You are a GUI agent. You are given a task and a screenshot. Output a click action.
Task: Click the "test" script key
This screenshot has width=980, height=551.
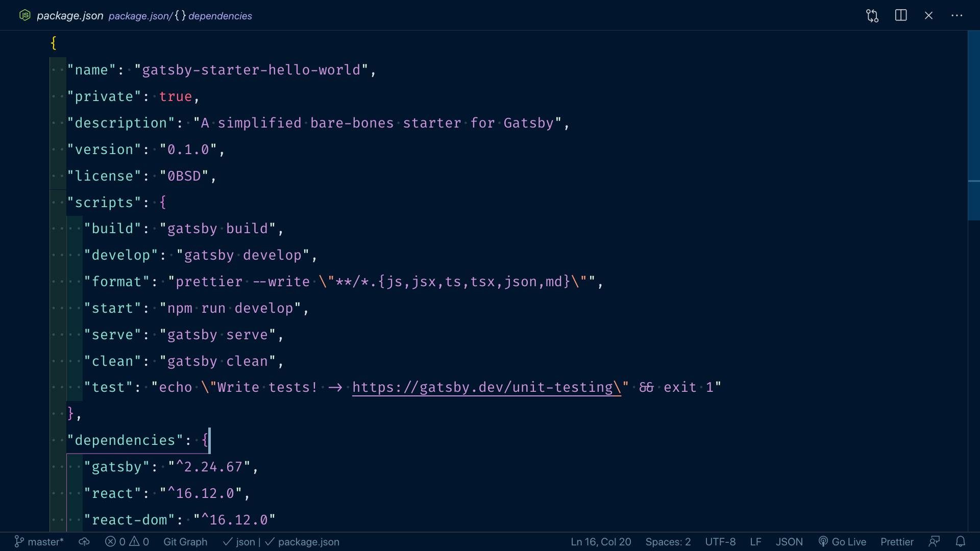pyautogui.click(x=108, y=388)
